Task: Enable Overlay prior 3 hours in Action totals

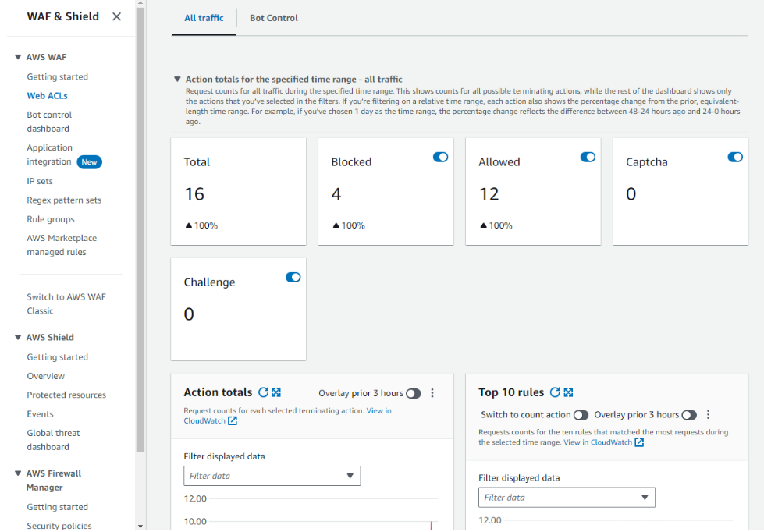Action: [413, 394]
